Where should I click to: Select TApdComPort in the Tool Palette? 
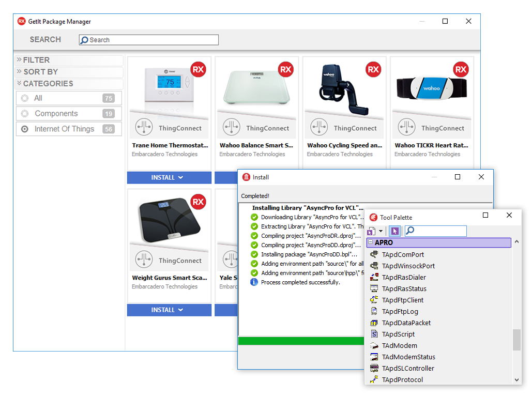pyautogui.click(x=403, y=254)
